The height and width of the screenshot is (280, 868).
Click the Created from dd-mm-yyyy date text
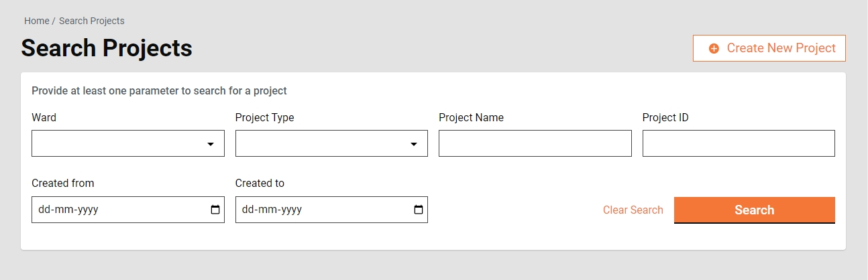(68, 210)
